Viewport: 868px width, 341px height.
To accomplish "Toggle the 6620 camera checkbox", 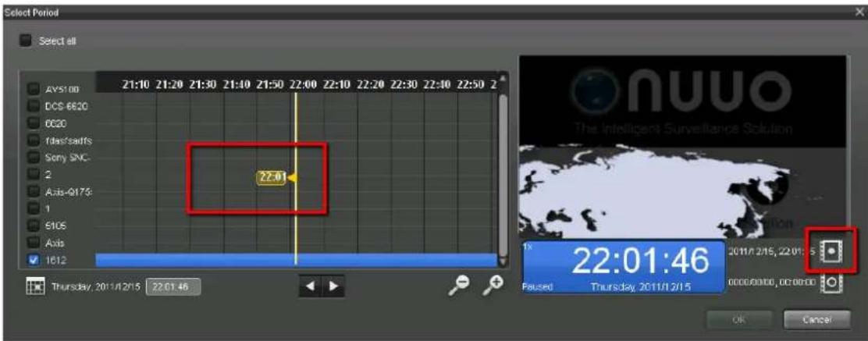I will [34, 123].
